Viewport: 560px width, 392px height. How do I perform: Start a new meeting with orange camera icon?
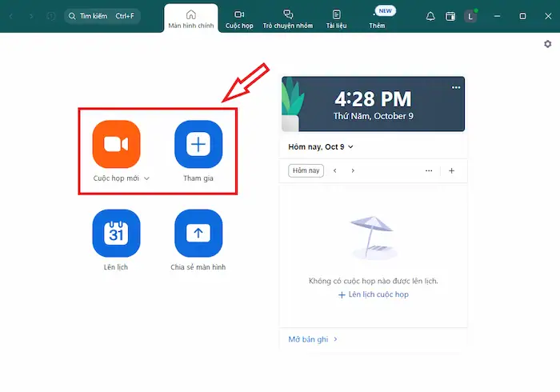(116, 144)
